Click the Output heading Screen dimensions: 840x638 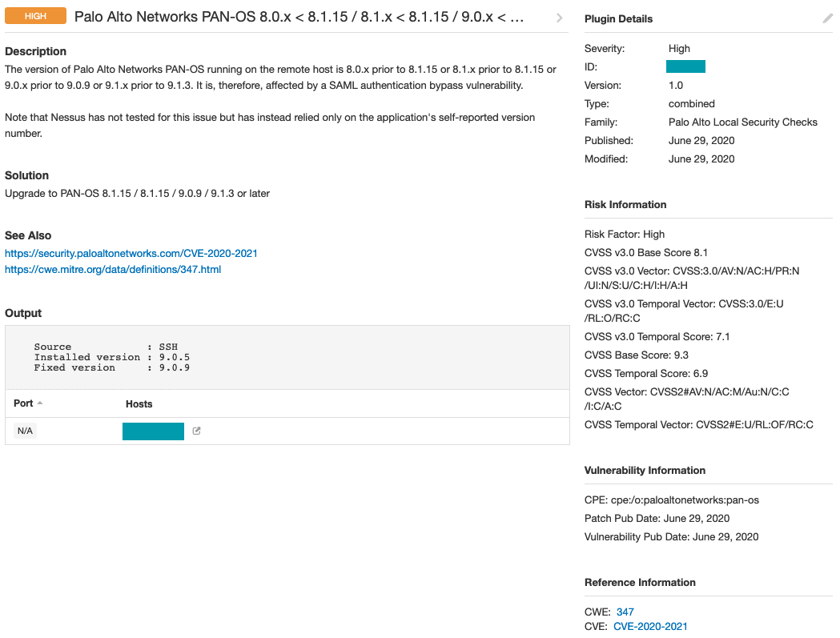[x=23, y=313]
